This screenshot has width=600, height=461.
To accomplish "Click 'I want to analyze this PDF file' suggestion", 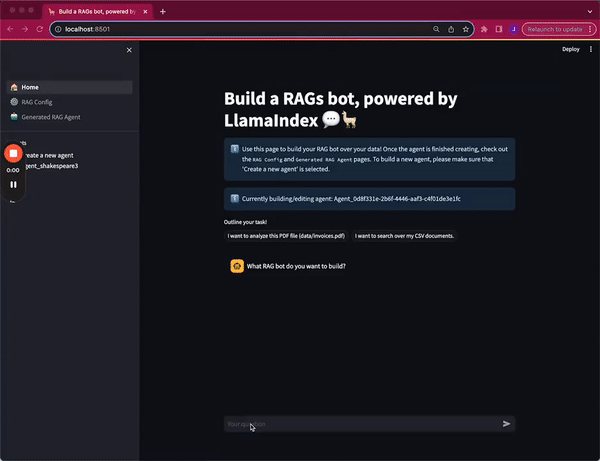I will coord(286,236).
